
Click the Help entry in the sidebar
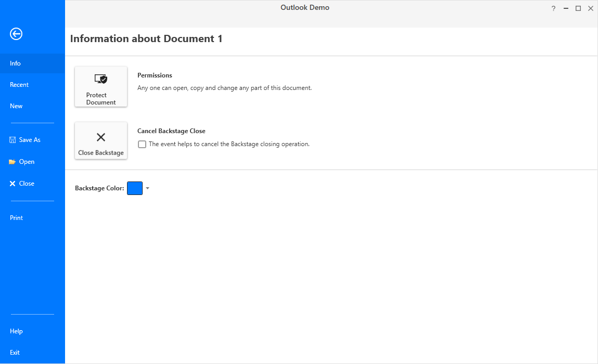click(16, 331)
